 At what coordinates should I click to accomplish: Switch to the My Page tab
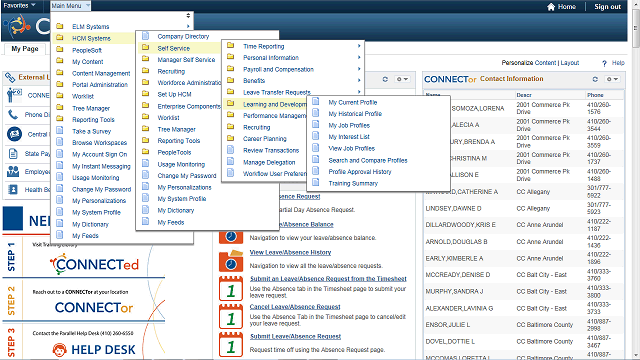(25, 49)
